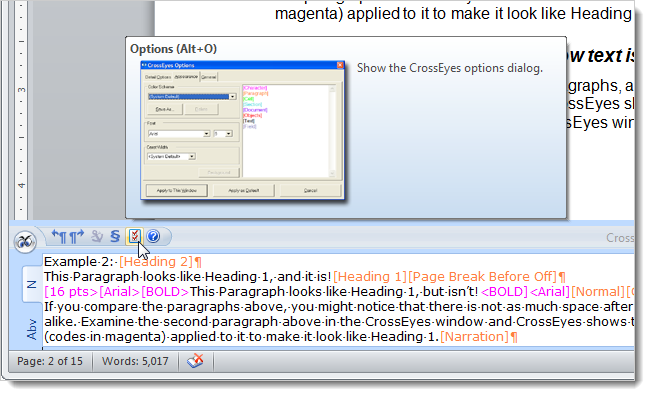Open CrossEyes Options checklist icon
This screenshot has width=650, height=396.
pos(134,236)
